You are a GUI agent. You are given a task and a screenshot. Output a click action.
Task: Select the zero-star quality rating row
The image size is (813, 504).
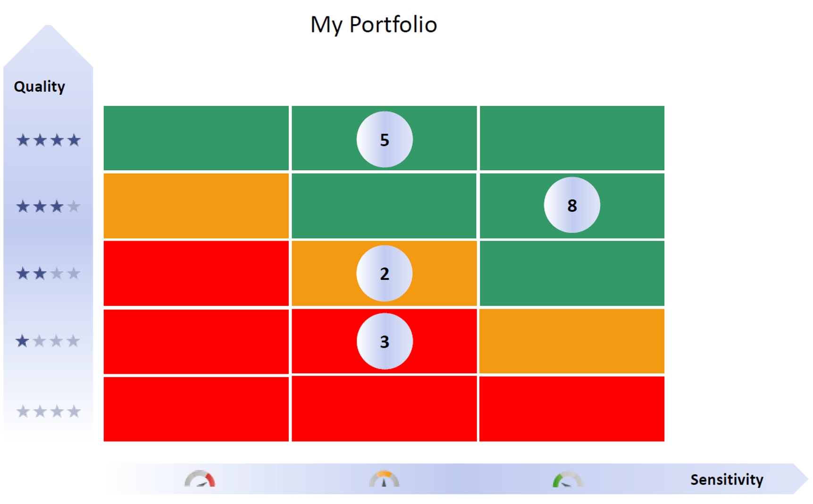(48, 412)
